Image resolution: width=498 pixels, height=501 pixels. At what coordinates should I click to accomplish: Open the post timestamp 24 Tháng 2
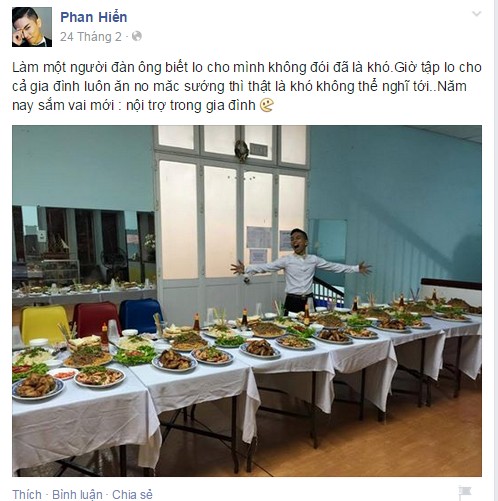pyautogui.click(x=91, y=36)
